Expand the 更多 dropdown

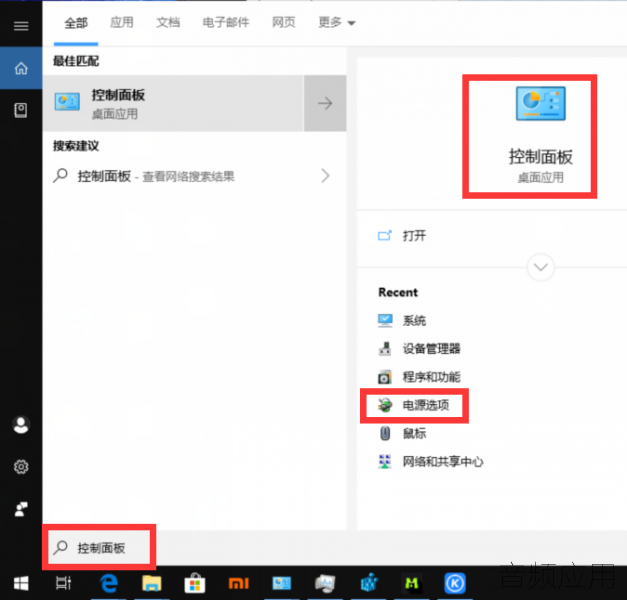tap(337, 22)
